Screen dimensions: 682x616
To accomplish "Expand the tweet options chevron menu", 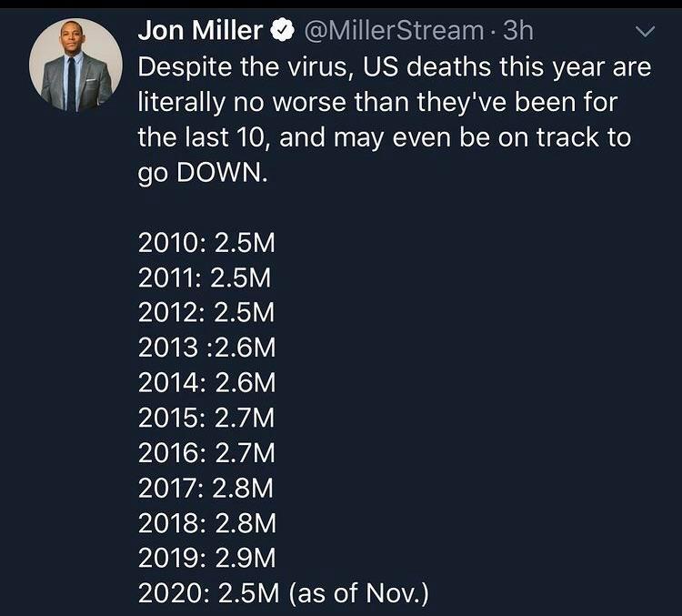I will tap(644, 33).
